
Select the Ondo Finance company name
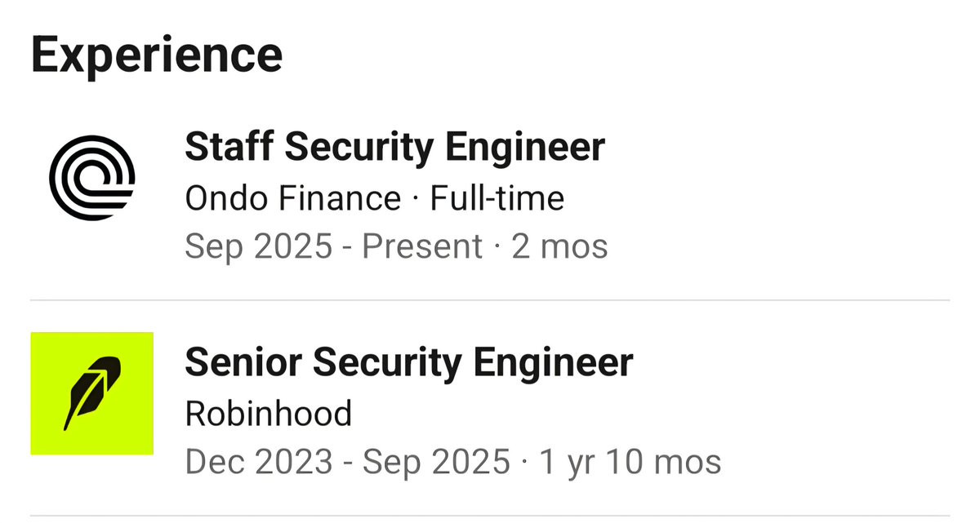[293, 198]
